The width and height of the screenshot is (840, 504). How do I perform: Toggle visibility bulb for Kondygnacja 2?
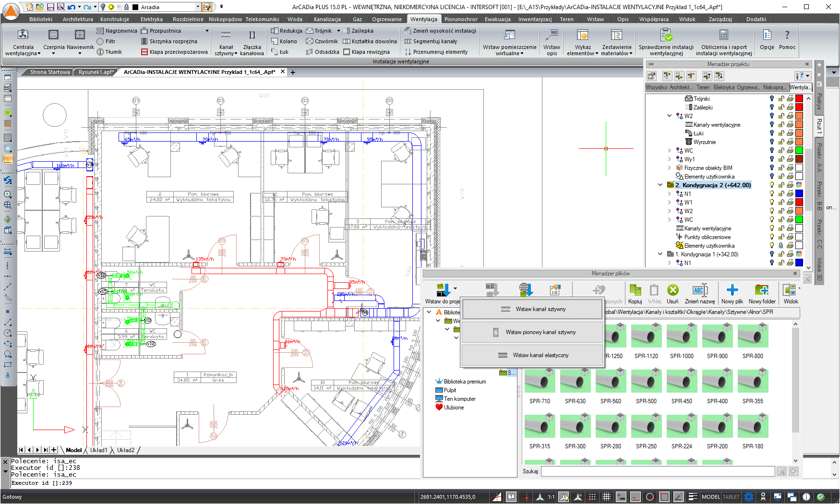click(772, 185)
